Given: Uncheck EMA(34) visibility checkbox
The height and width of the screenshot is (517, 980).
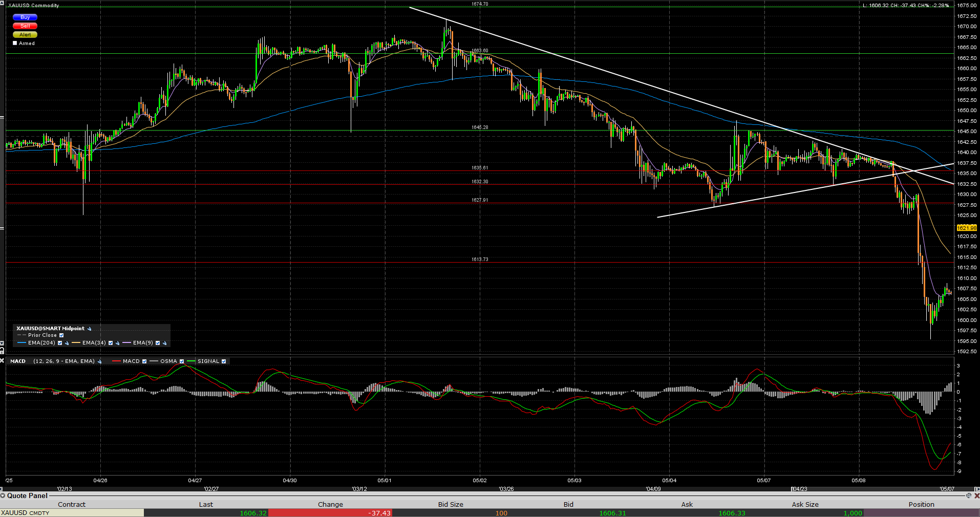Looking at the screenshot, I should [111, 343].
